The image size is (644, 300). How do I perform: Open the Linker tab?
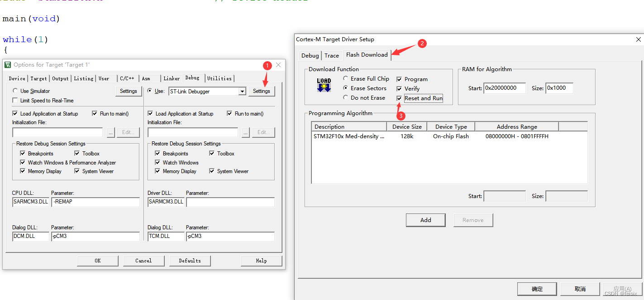click(x=172, y=78)
